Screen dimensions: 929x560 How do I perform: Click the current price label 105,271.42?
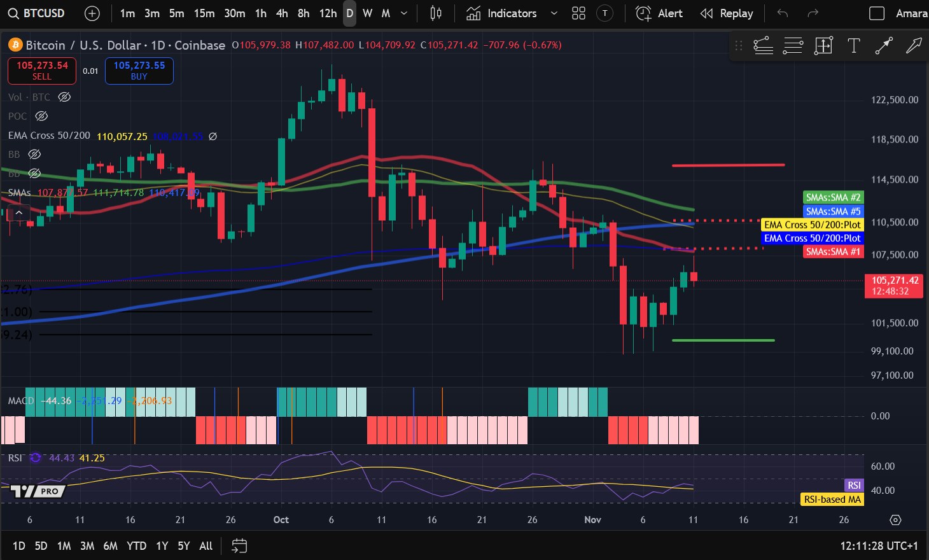pyautogui.click(x=895, y=286)
